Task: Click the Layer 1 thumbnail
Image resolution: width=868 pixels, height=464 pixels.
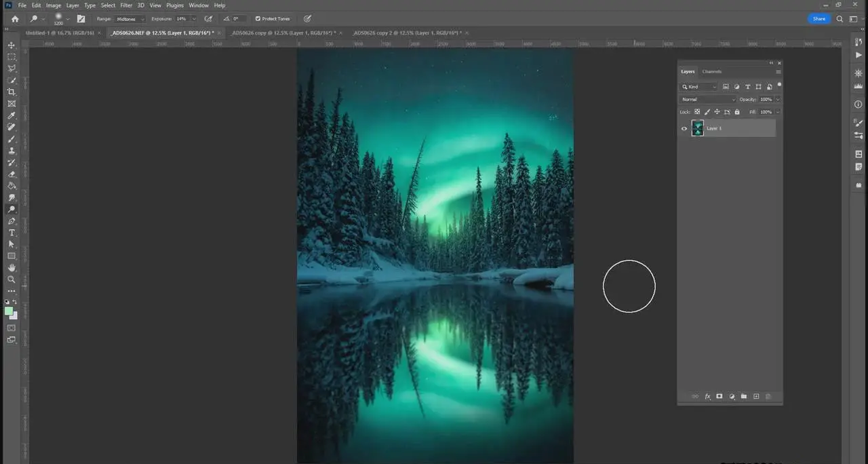Action: tap(697, 128)
